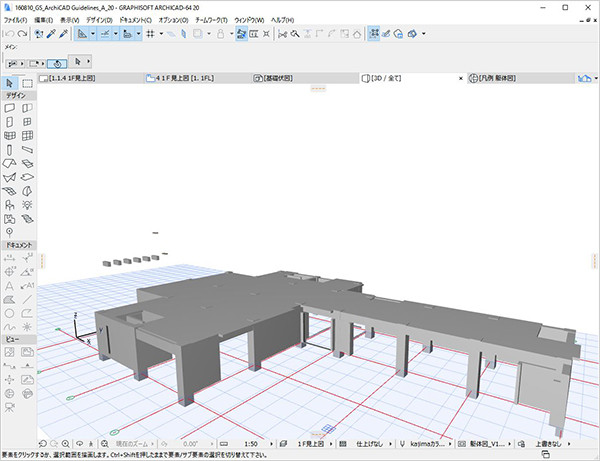Select the Beam tool
Screen dimensions: 600x461
(27, 150)
